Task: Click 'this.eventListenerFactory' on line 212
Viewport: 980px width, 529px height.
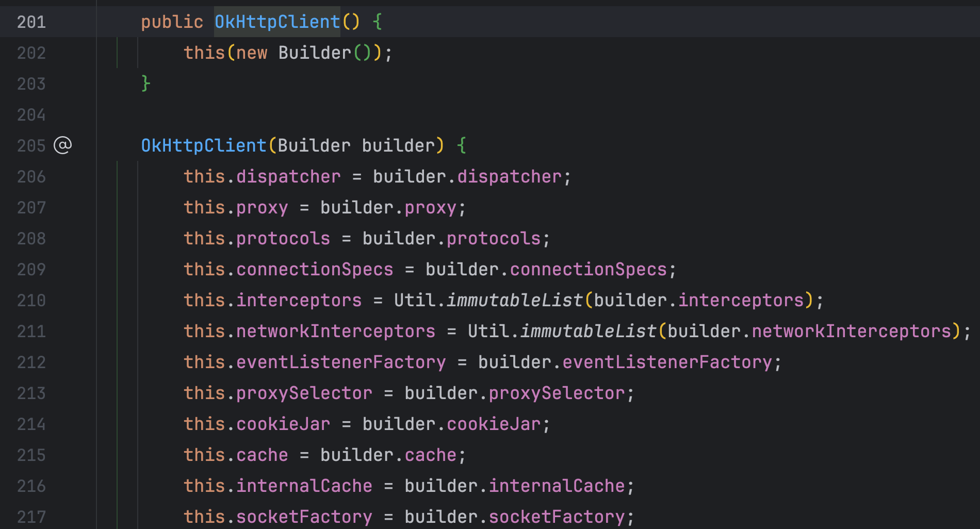Action: [315, 362]
